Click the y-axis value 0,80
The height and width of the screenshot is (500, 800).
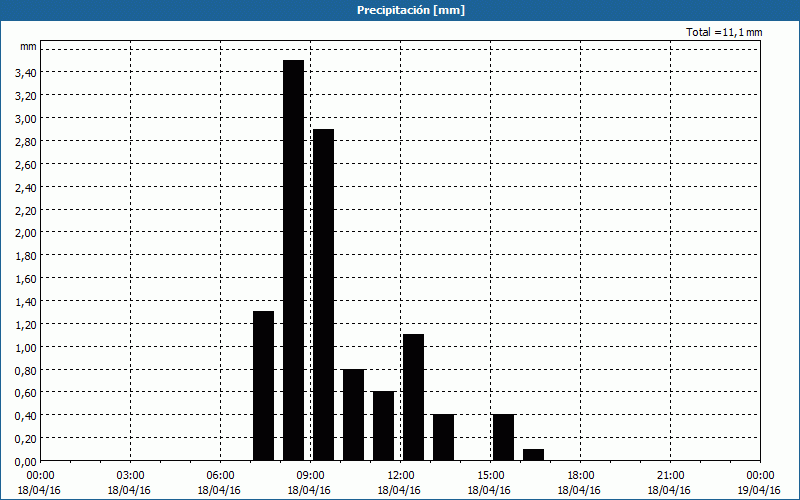coord(26,370)
